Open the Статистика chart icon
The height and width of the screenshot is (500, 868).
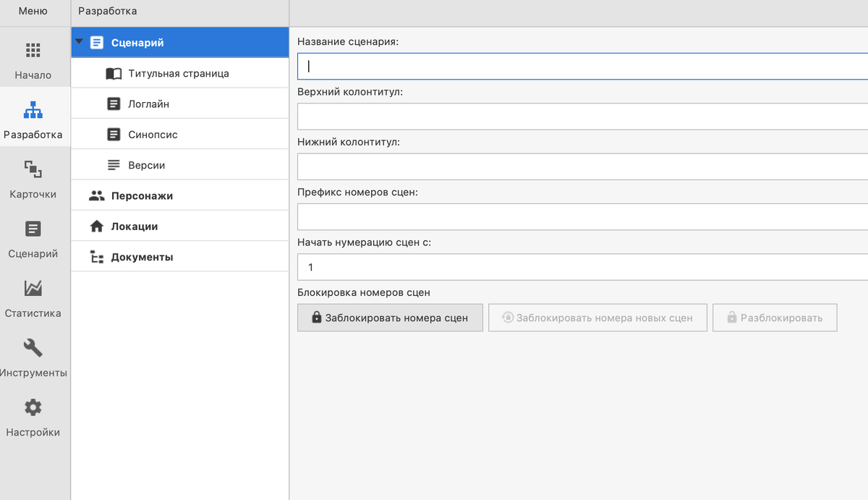click(33, 289)
